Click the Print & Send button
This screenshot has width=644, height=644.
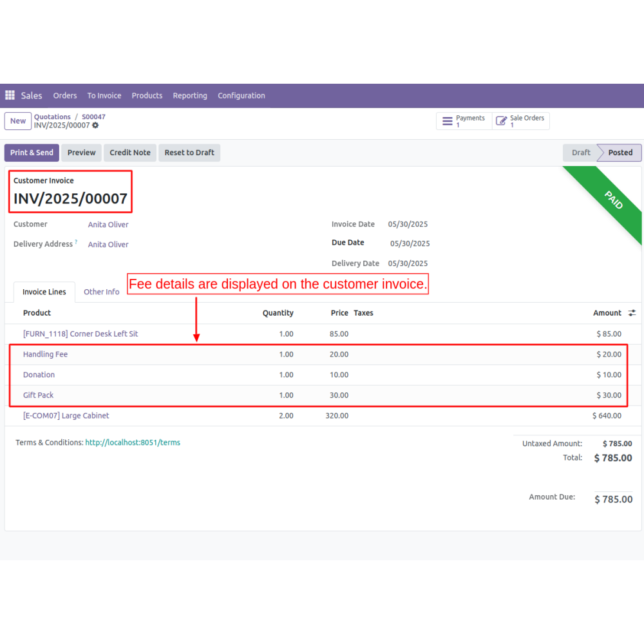(x=32, y=153)
